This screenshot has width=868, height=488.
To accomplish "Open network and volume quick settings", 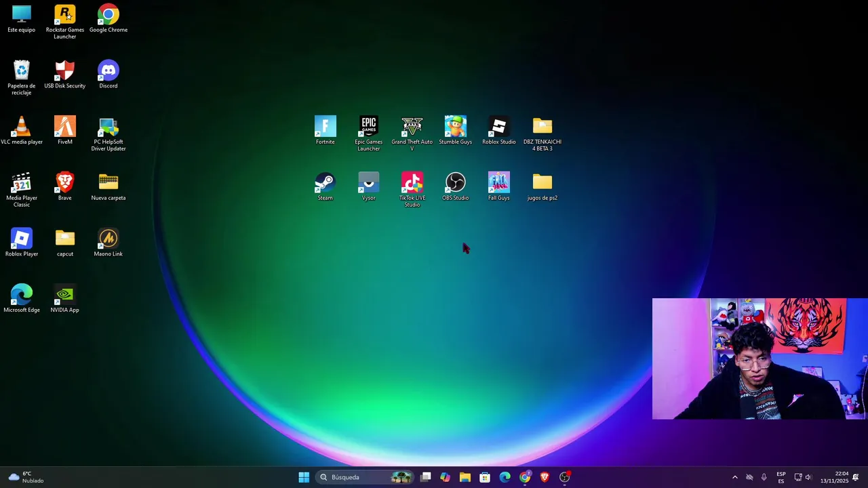I will pyautogui.click(x=803, y=477).
